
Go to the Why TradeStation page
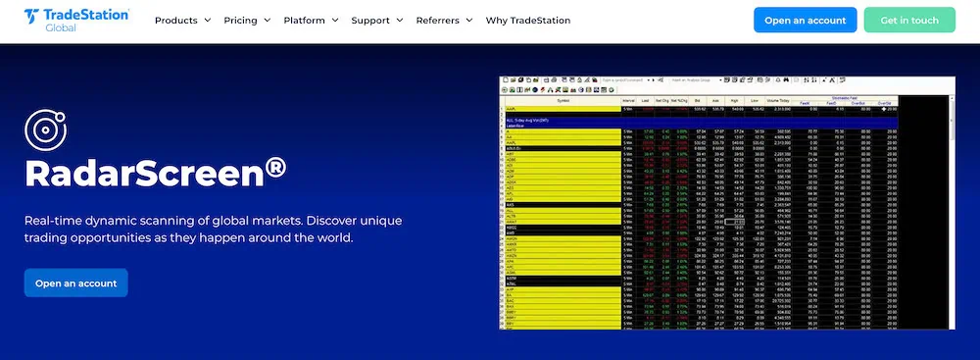click(x=527, y=20)
